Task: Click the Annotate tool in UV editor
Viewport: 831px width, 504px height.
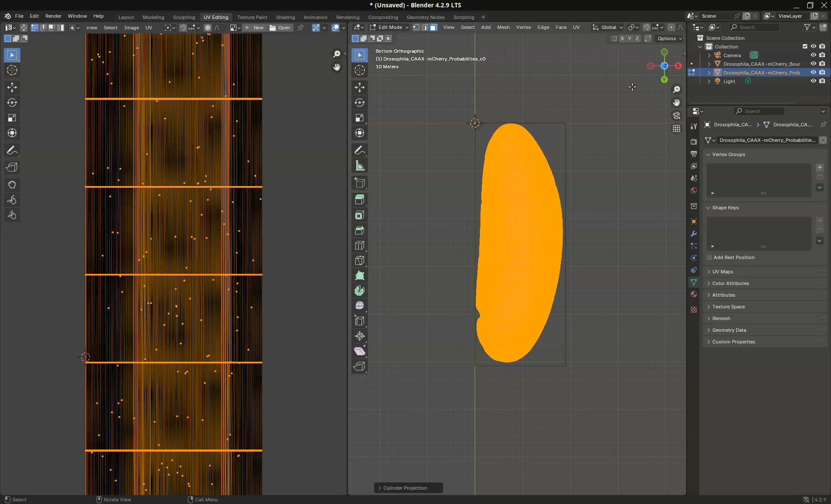Action: (x=12, y=151)
